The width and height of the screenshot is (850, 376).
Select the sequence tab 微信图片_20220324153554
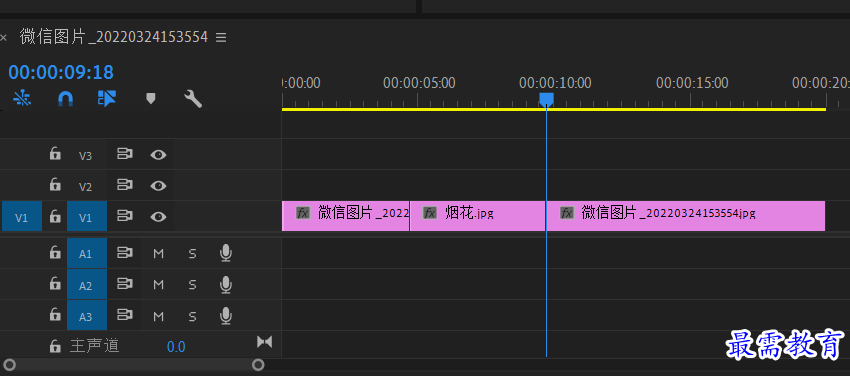(x=114, y=37)
